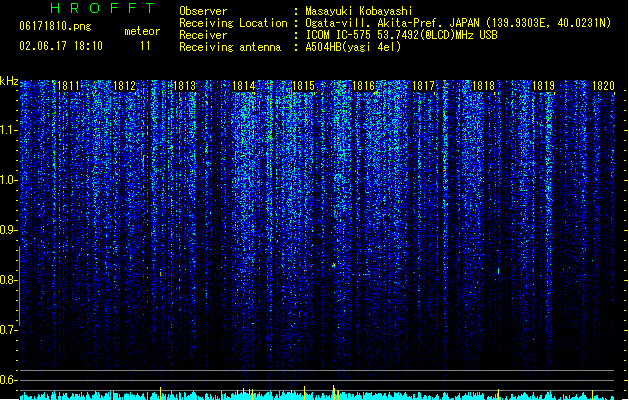629x400 pixels.
Task: Click the 1811 time marker
Action: click(69, 85)
